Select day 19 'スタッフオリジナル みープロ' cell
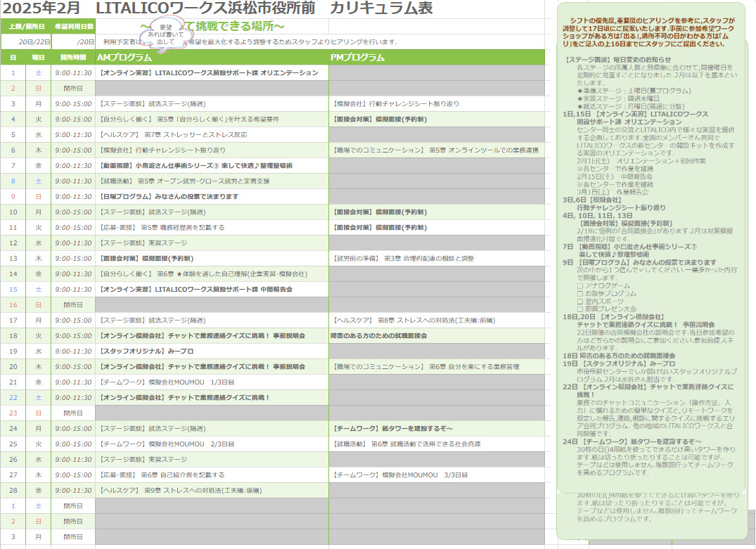The height and width of the screenshot is (549, 756). coord(212,351)
